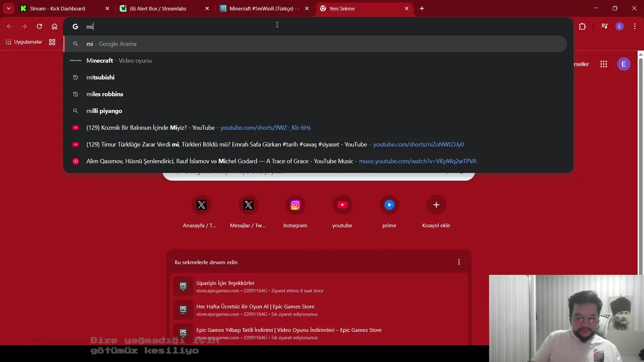The image size is (644, 362).
Task: Open Epic Games Yılbaşı Tatili İndirimi entry
Action: pyautogui.click(x=319, y=333)
